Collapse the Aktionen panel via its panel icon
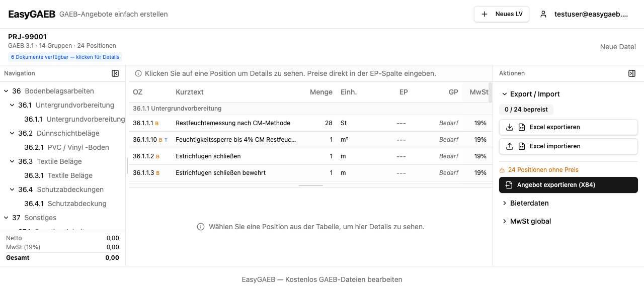Viewport: 644px width, 290px height. 632,73
